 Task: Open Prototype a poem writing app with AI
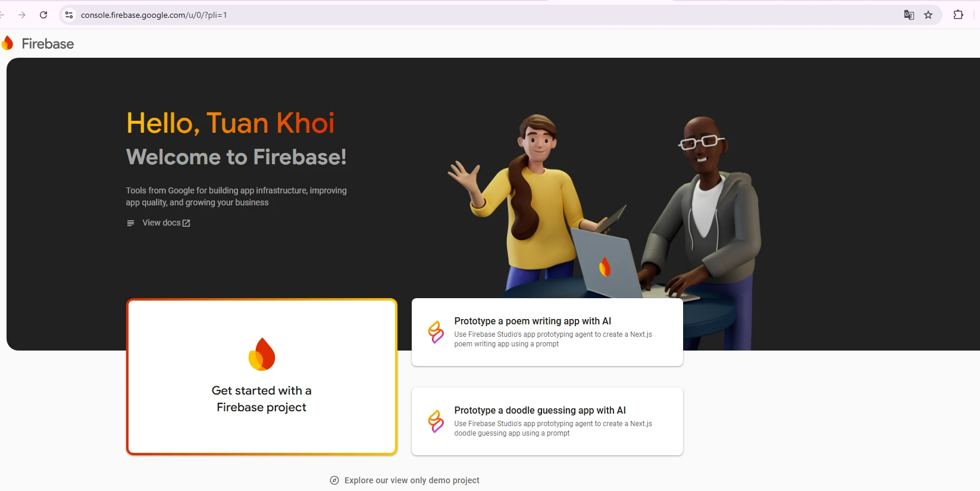547,332
